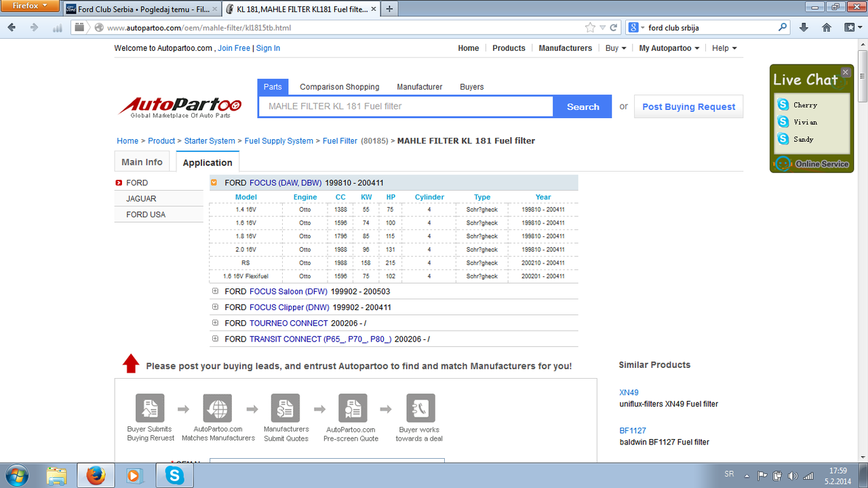Click the Firefox forward arrow button
The height and width of the screenshot is (488, 868).
point(34,28)
